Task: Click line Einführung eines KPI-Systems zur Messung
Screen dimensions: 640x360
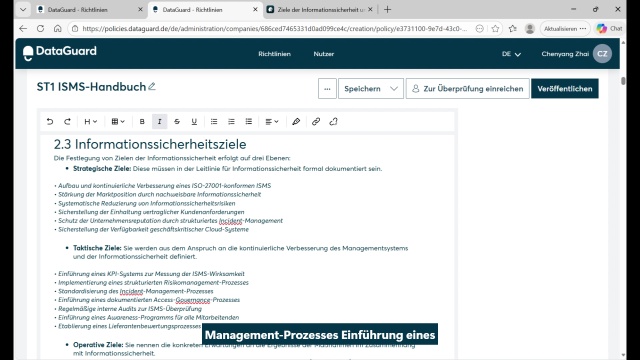Action: click(x=149, y=274)
